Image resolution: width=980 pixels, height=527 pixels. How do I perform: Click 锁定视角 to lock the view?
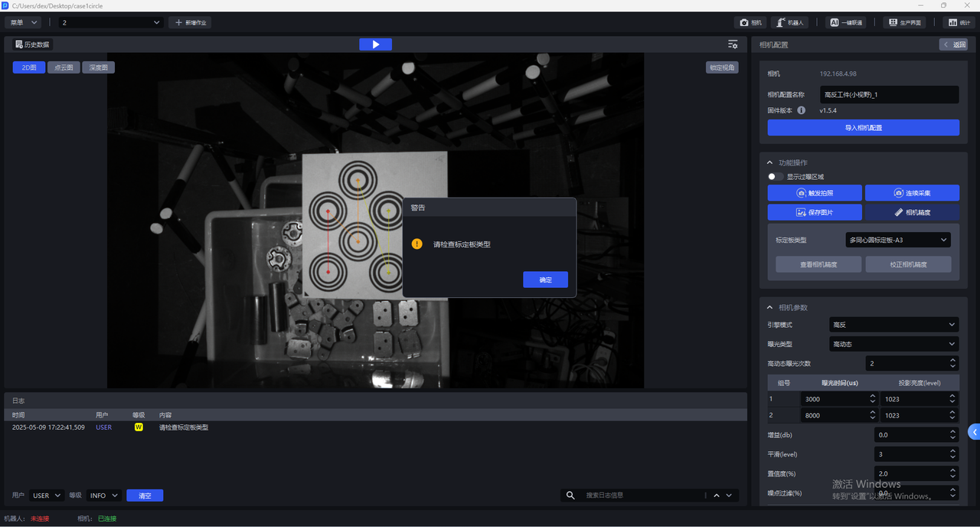(x=721, y=67)
